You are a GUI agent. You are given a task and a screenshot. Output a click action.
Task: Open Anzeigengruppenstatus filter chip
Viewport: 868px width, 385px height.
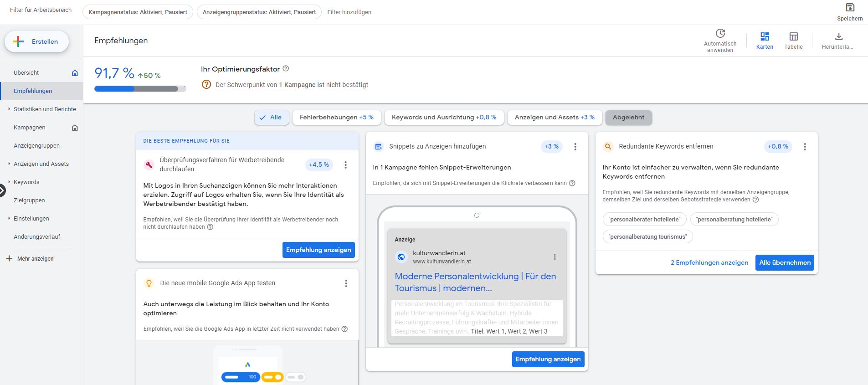pos(259,12)
